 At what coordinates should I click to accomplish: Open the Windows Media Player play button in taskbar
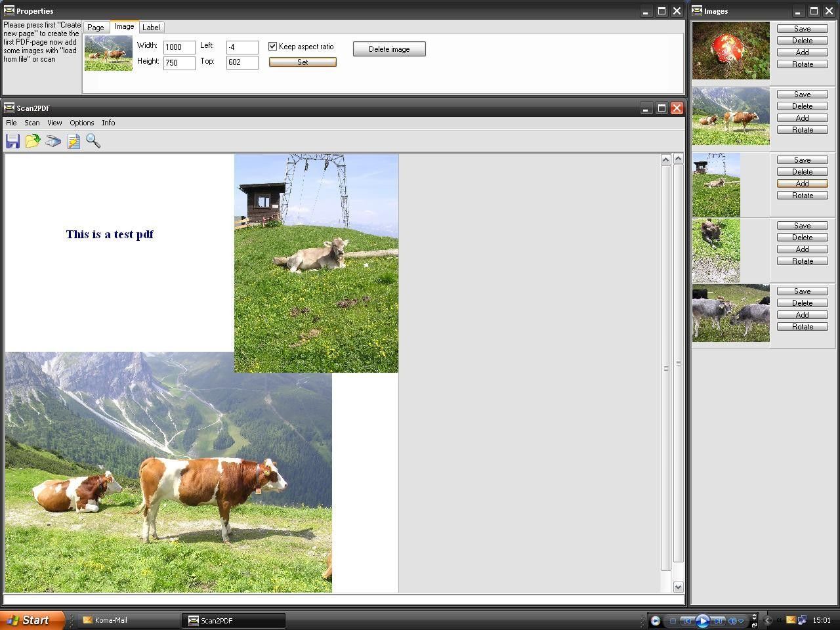[703, 621]
